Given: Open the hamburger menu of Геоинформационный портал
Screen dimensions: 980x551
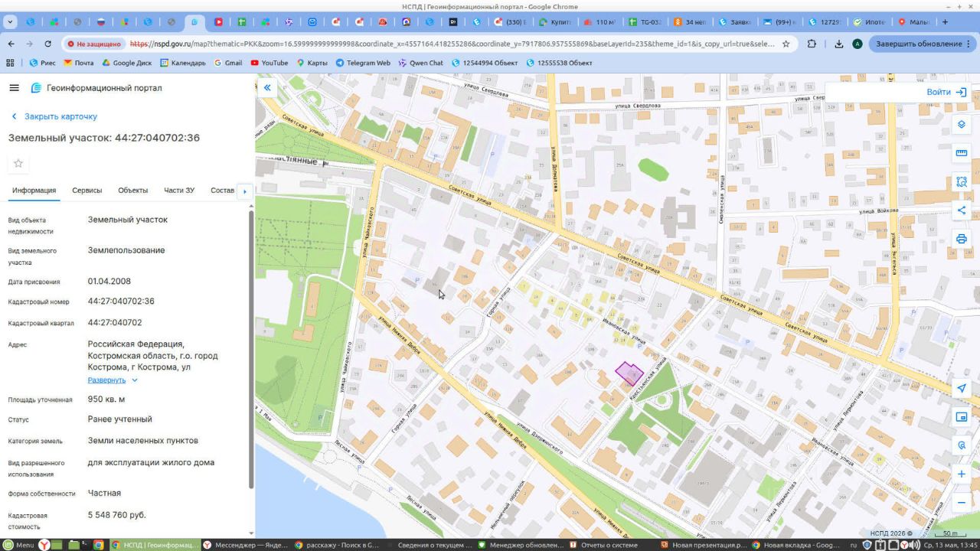Looking at the screenshot, I should [x=14, y=88].
